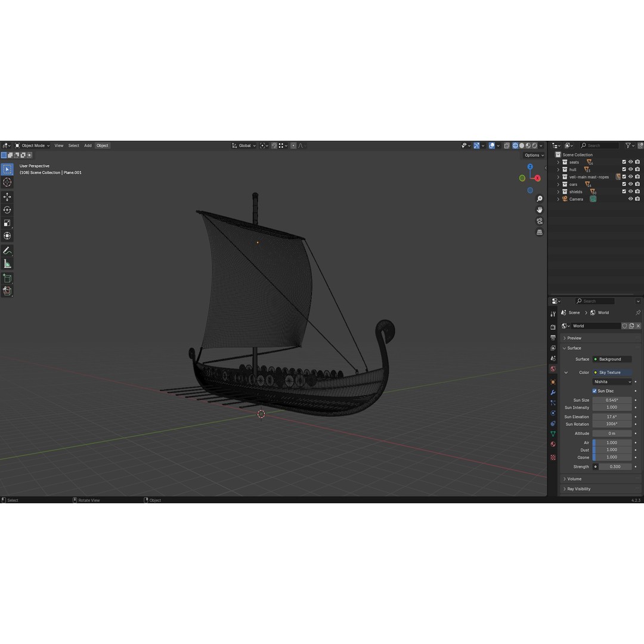Expand the oars collection in the Outliner

tap(558, 184)
